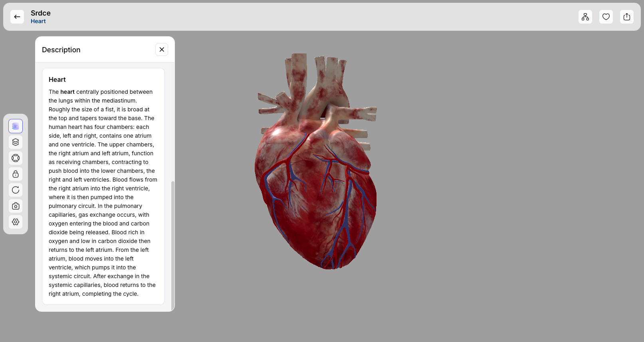The height and width of the screenshot is (342, 644).
Task: Reset the view with circular arrow icon
Action: (16, 190)
